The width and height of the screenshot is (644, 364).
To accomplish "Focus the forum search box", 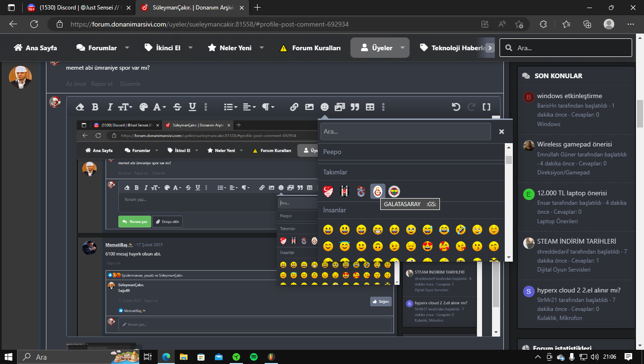I will pyautogui.click(x=566, y=48).
